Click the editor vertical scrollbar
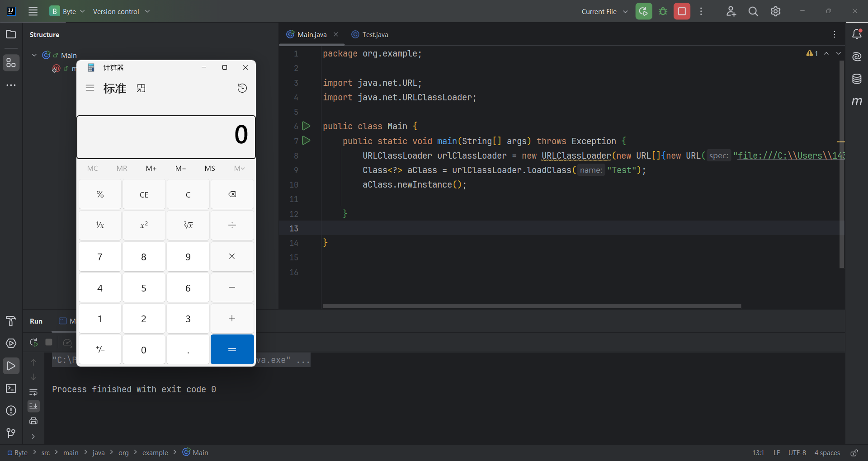Viewport: 868px width, 461px height. [842, 165]
